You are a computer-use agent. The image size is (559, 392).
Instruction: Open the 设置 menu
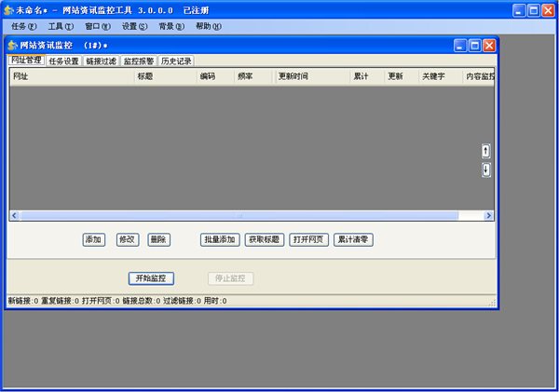click(134, 26)
